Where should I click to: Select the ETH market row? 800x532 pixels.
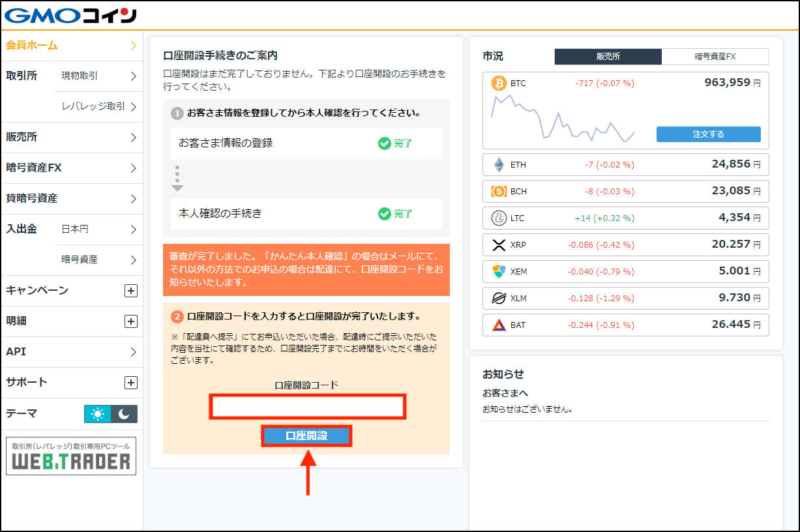625,164
